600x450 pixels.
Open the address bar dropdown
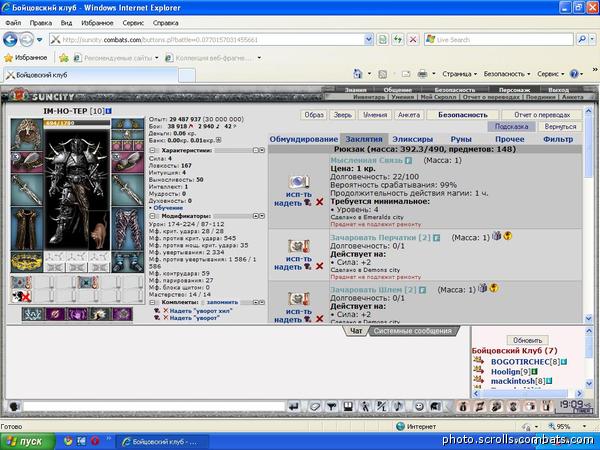pyautogui.click(x=368, y=39)
